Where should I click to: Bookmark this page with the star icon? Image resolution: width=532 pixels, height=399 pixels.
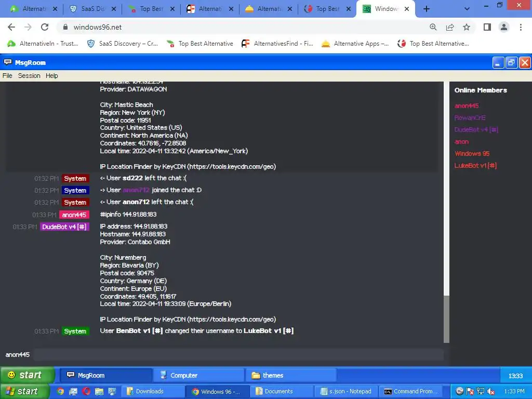(467, 27)
